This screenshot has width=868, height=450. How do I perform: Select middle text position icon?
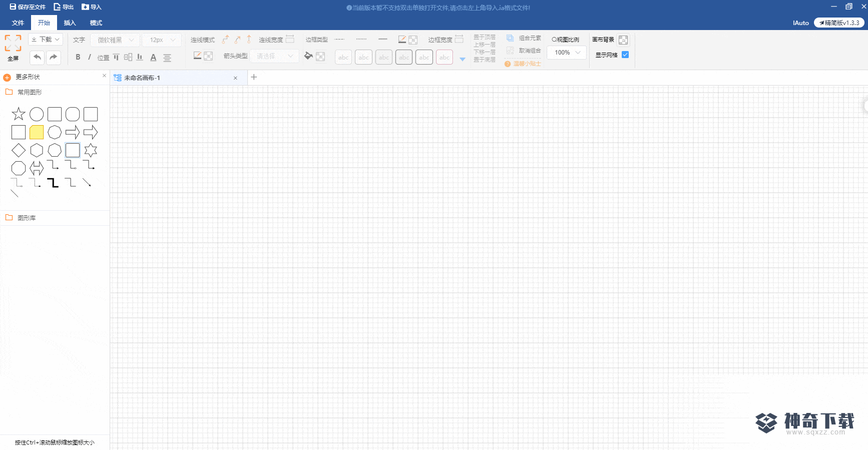pyautogui.click(x=128, y=57)
